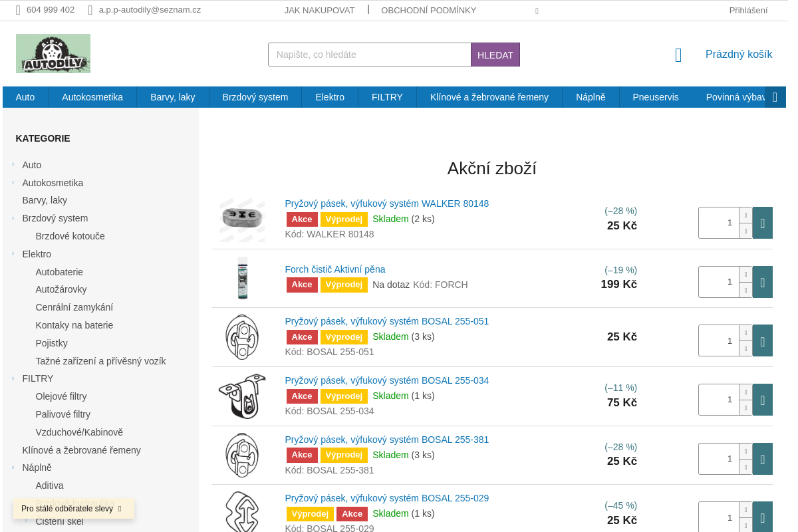Open Forch čistič Aktivní pěna link
The height and width of the screenshot is (532, 798).
click(x=335, y=269)
